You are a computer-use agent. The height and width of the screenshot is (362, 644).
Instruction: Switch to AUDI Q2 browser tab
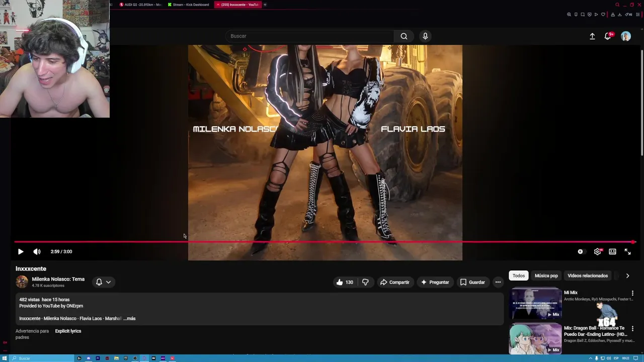[x=140, y=5]
